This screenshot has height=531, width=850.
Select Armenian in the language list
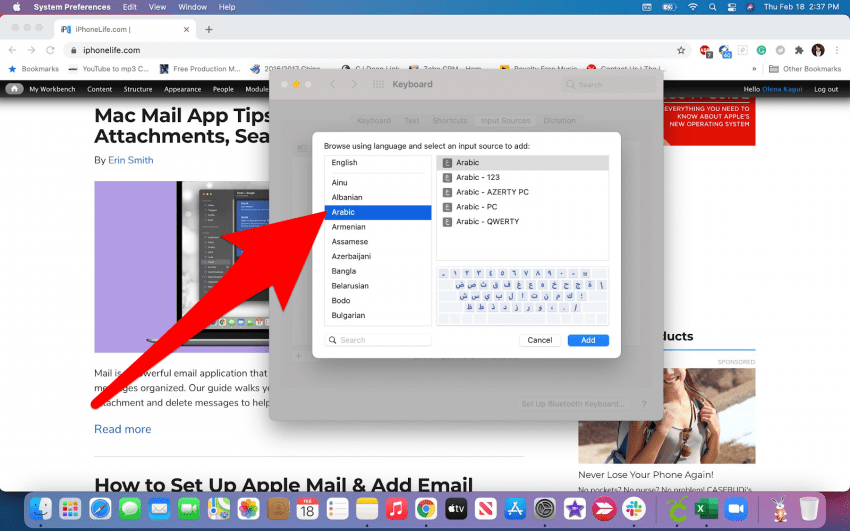(x=378, y=226)
